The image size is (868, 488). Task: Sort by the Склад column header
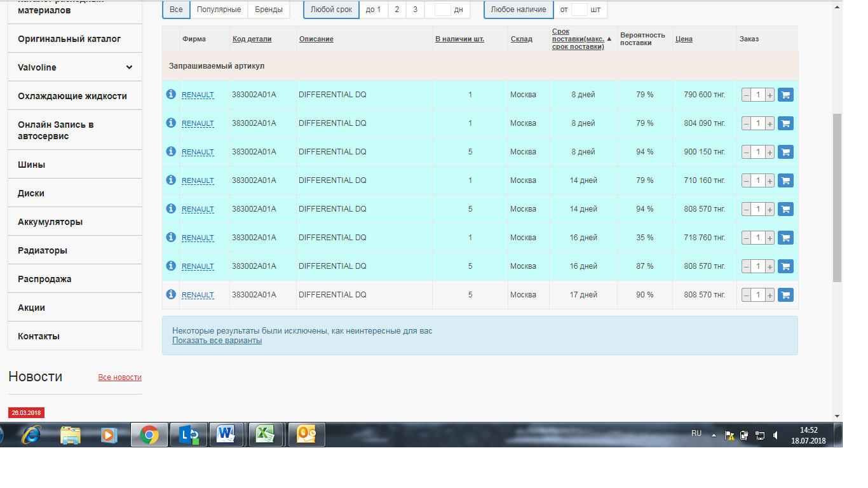[522, 39]
